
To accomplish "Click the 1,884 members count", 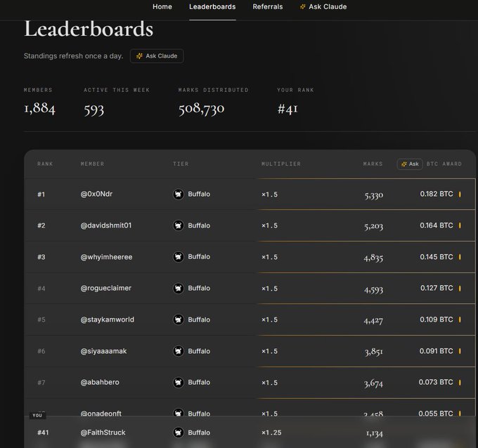I will (39, 108).
